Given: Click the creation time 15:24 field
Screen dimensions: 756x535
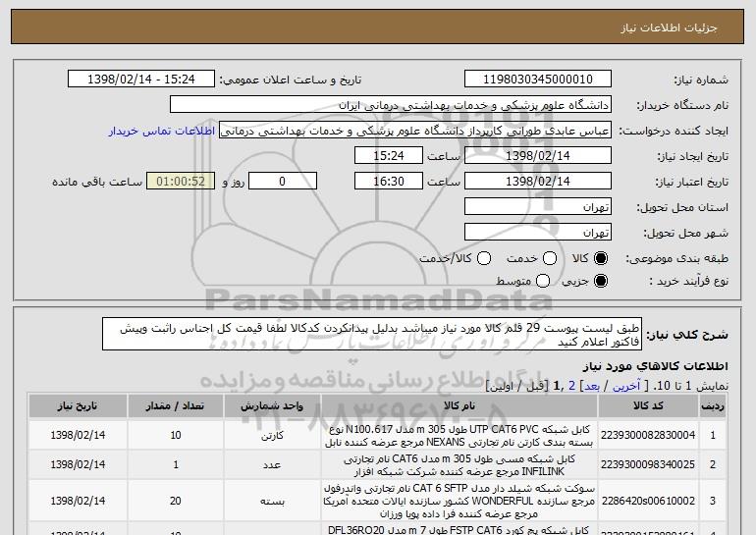Looking at the screenshot, I should [x=389, y=156].
